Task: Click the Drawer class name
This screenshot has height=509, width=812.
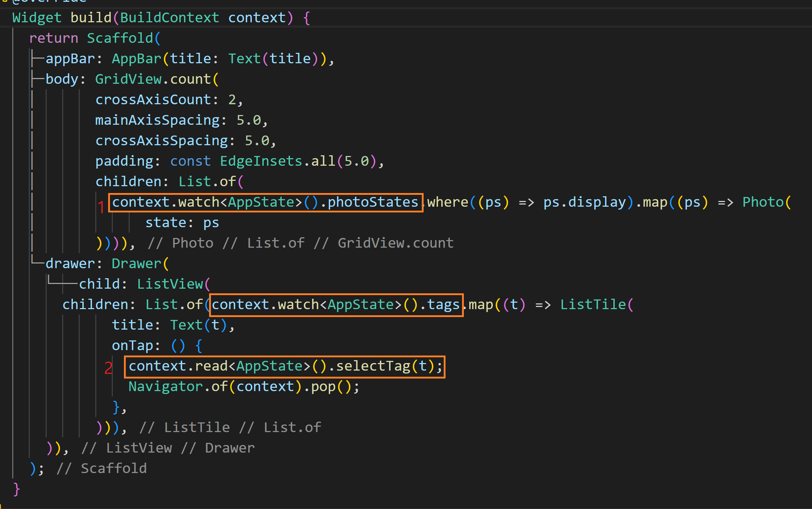Action: point(136,263)
